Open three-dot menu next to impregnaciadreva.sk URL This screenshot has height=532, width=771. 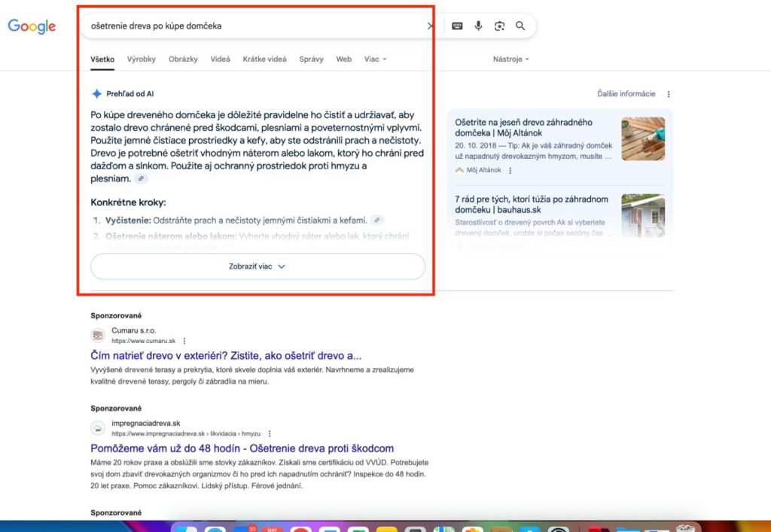(270, 433)
